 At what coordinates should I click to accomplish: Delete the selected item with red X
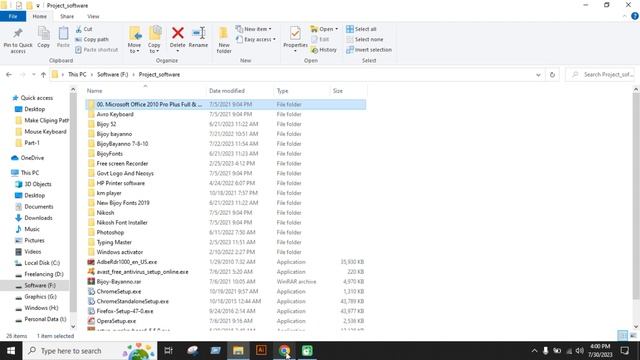(x=178, y=38)
